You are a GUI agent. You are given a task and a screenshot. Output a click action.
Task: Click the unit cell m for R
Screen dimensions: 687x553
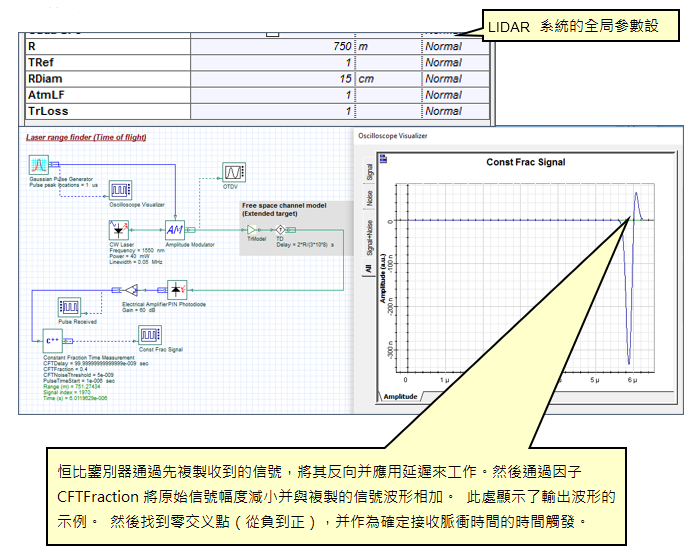point(388,46)
